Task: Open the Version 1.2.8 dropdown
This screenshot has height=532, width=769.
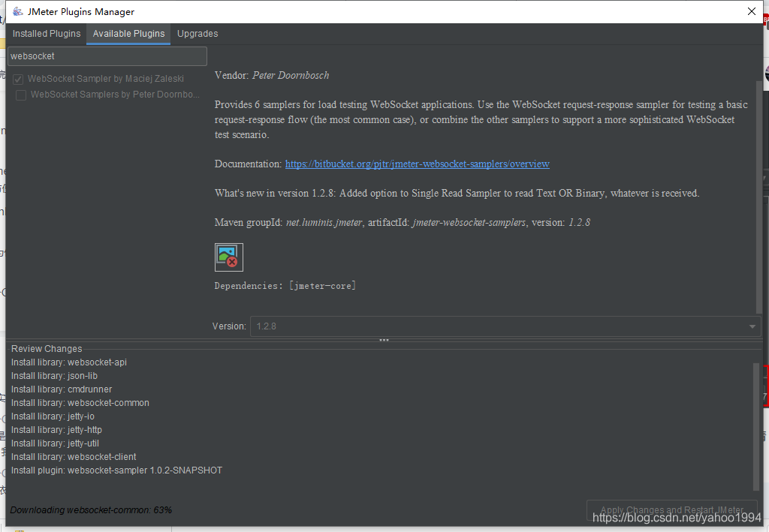Action: pos(505,326)
